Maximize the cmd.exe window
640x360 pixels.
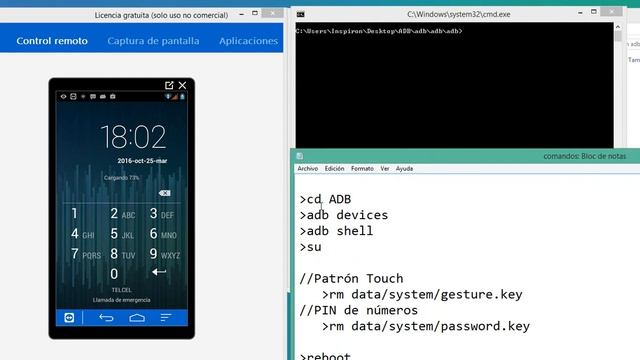pyautogui.click(x=594, y=12)
